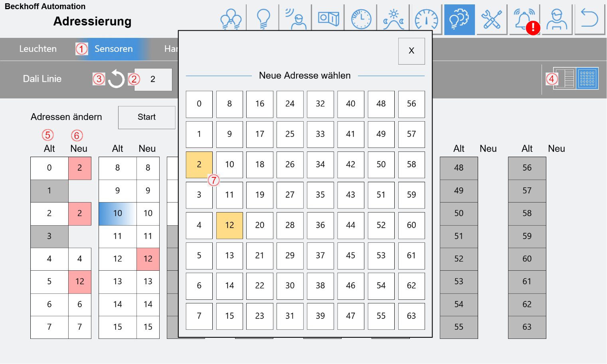Open the presence sensor person icon

point(296,19)
